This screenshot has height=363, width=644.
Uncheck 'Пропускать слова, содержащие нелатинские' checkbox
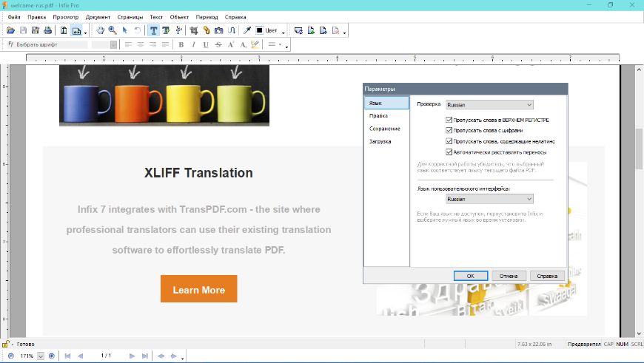click(449, 141)
